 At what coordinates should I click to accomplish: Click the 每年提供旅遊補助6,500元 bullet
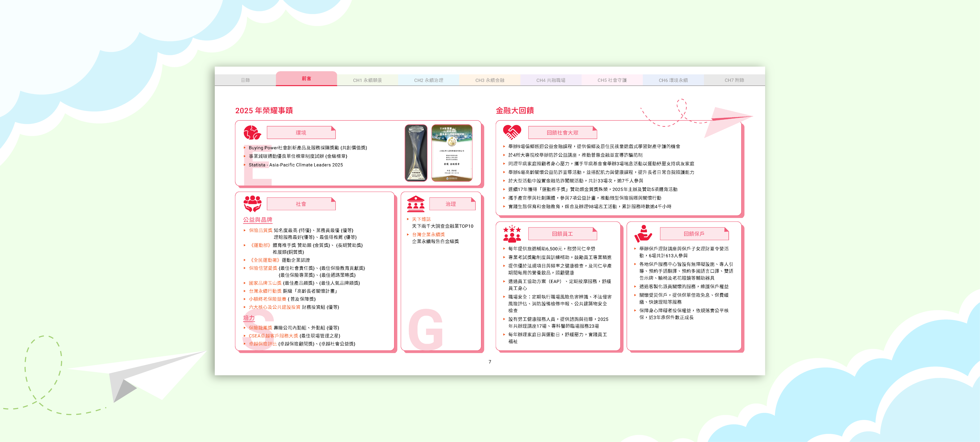tap(552, 249)
